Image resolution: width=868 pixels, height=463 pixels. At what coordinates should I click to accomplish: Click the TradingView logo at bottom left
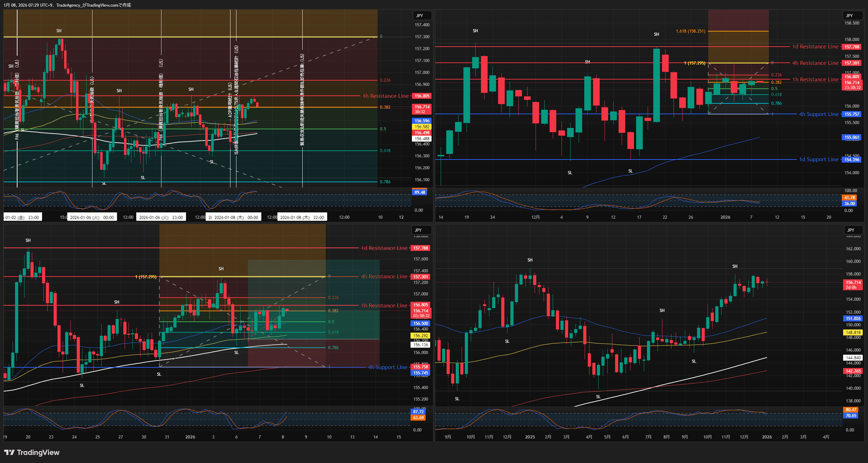point(32,452)
